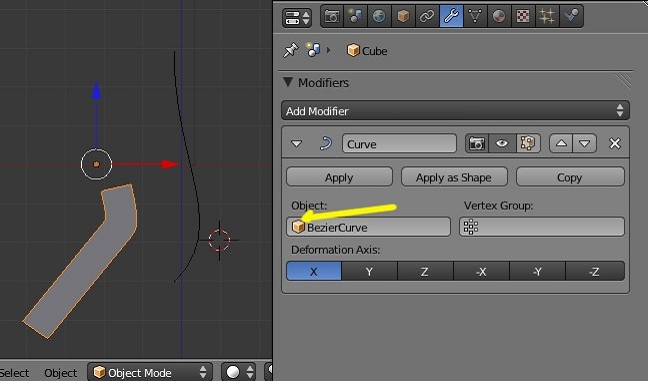Toggle the pin context icon
This screenshot has width=648, height=381.
[291, 50]
